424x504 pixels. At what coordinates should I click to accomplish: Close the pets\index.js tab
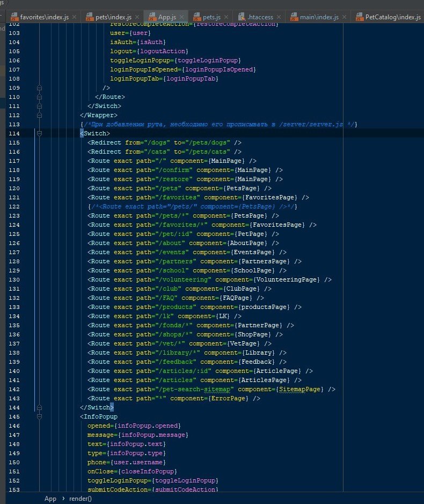[137, 17]
